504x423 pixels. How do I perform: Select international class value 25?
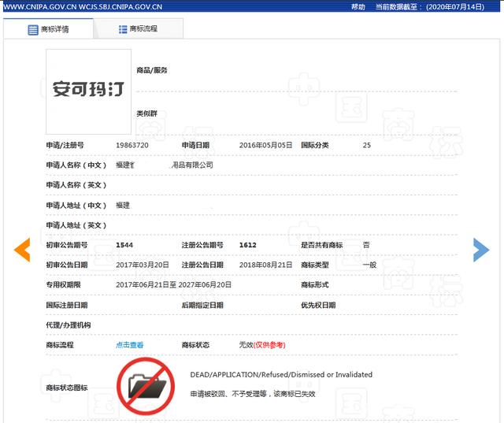click(x=367, y=145)
